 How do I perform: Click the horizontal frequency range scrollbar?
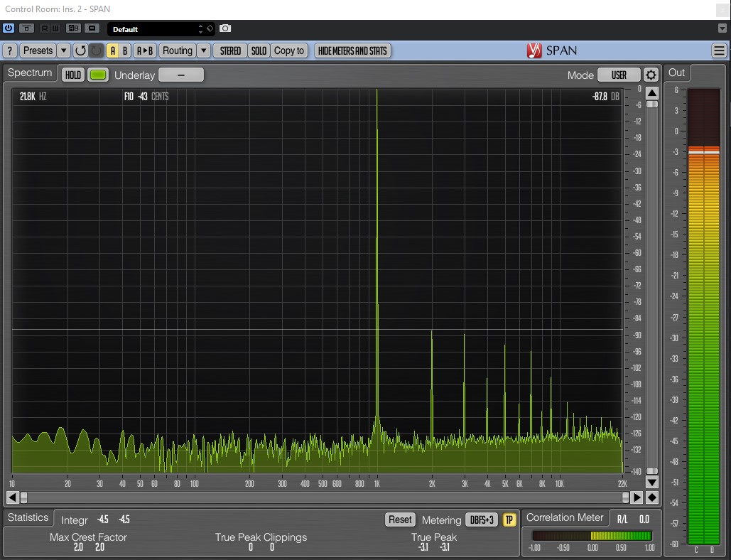click(325, 497)
